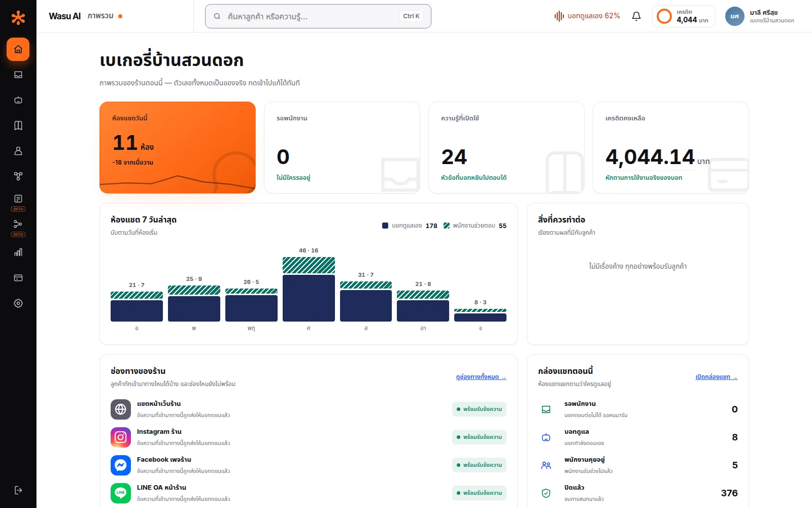
Task: Select the Facebook Messenger channel icon
Action: [121, 465]
